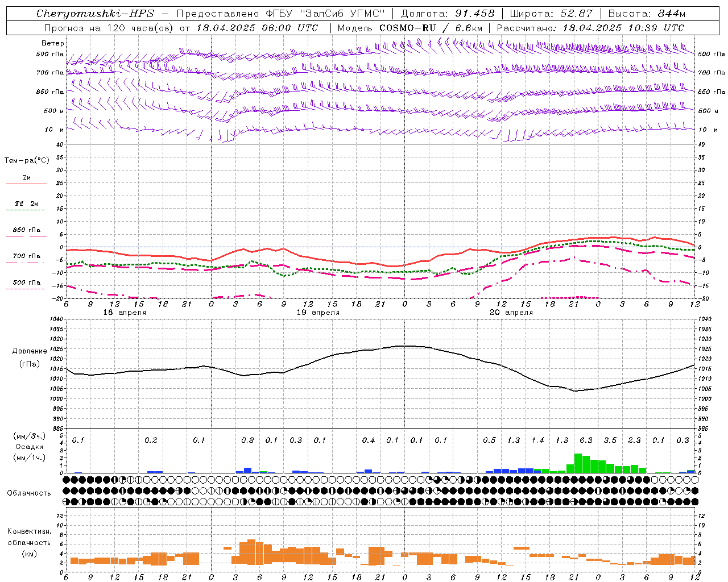This screenshot has height=582, width=728.
Task: Click the (гПа) pressure unit label
Action: coord(30,364)
